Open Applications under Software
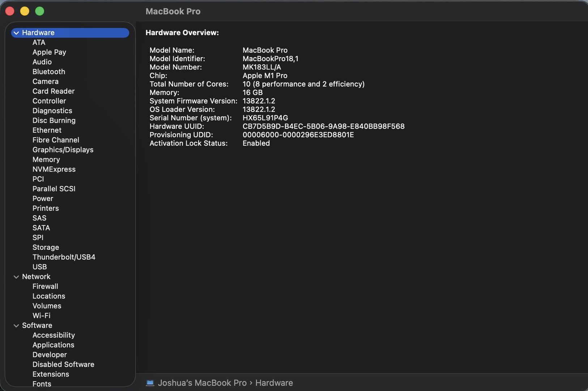This screenshot has height=391, width=588. (53, 345)
